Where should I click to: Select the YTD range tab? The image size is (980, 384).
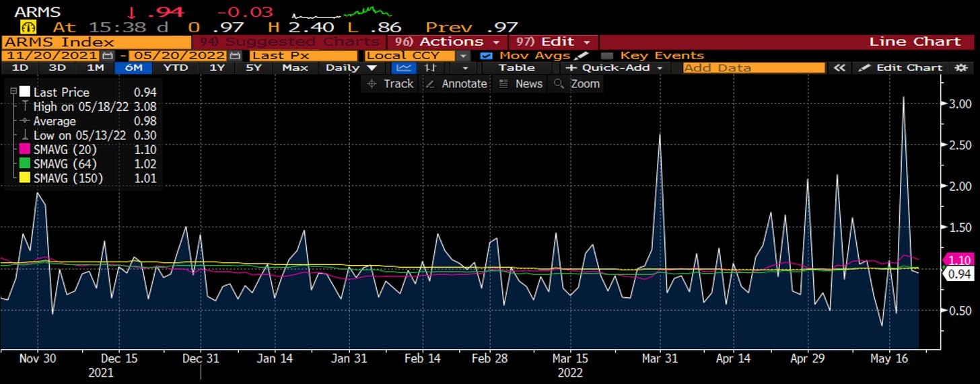[x=175, y=67]
